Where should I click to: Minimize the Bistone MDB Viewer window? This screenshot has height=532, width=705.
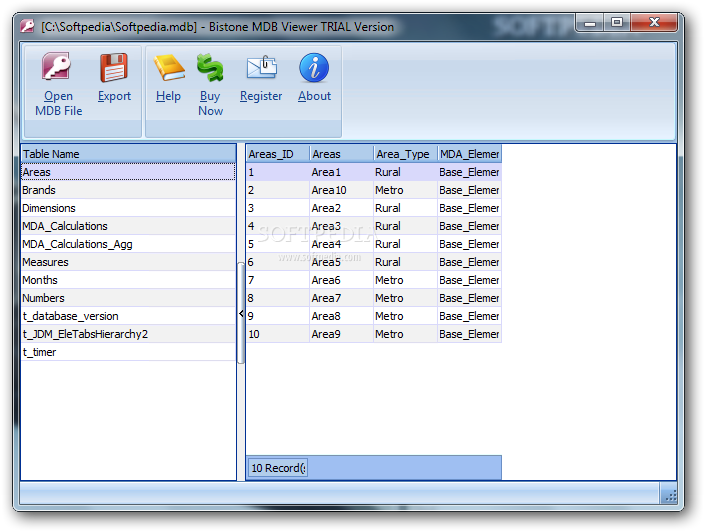pos(590,22)
